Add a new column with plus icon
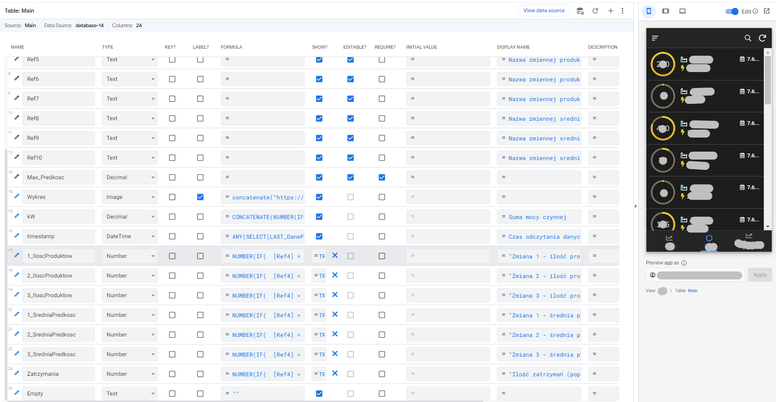The image size is (776, 402). coord(610,11)
